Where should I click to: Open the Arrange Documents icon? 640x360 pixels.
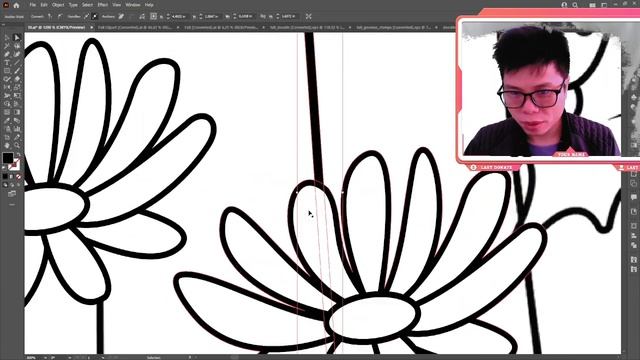592,5
